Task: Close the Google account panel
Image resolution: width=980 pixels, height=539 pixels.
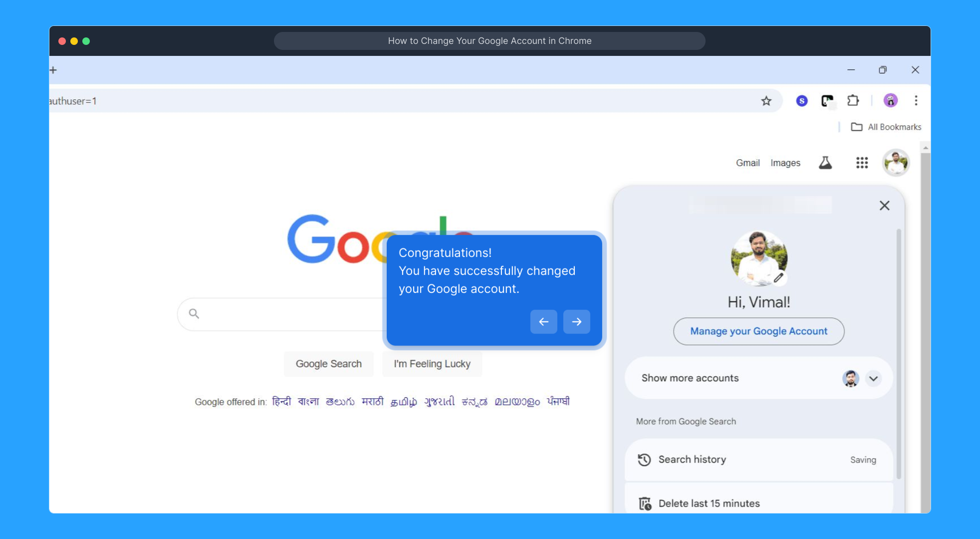Action: pos(884,206)
